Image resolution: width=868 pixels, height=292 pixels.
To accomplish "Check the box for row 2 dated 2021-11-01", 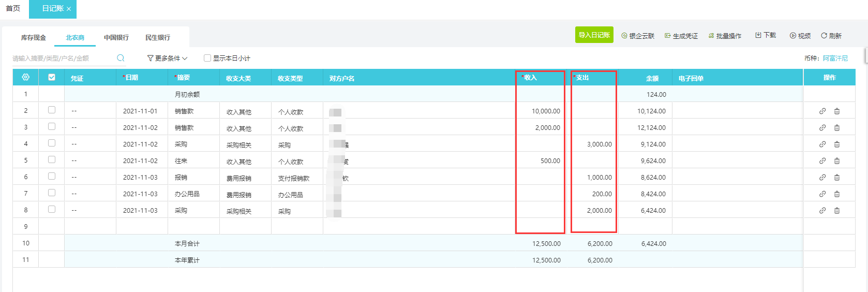I will click(x=52, y=110).
